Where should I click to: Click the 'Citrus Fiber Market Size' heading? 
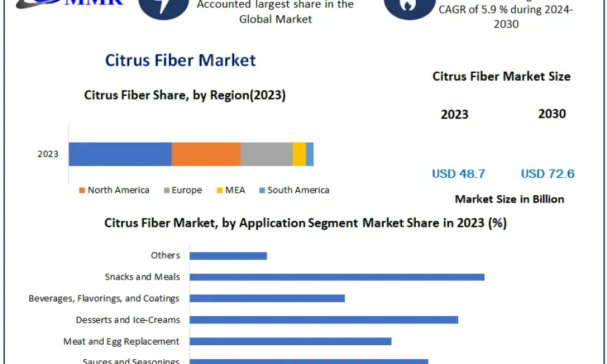pos(501,76)
